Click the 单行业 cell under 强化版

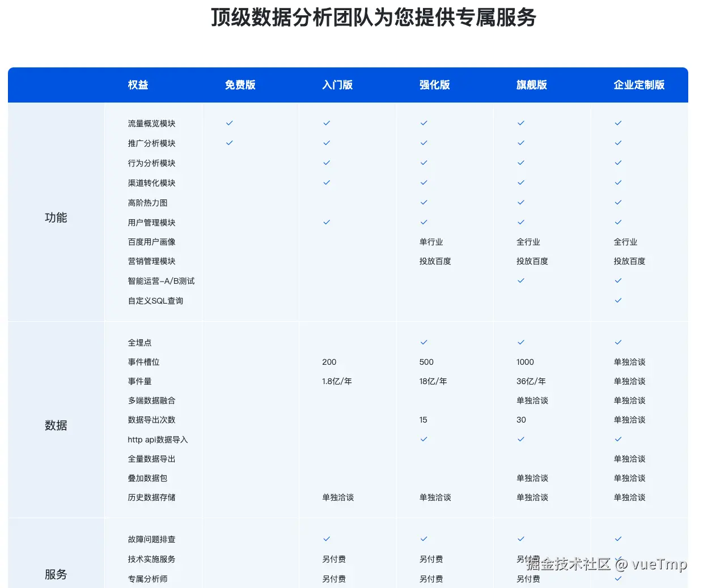pos(431,242)
